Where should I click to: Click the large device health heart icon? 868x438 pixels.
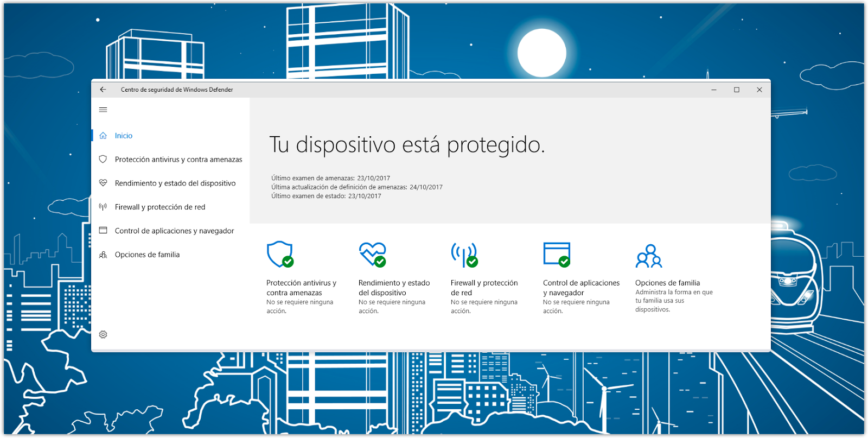(x=373, y=255)
